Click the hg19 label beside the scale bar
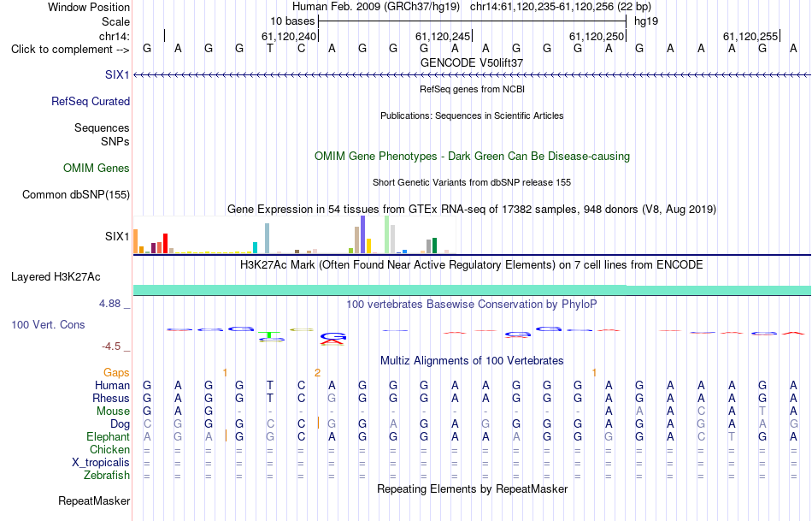The image size is (812, 521). coord(646,21)
